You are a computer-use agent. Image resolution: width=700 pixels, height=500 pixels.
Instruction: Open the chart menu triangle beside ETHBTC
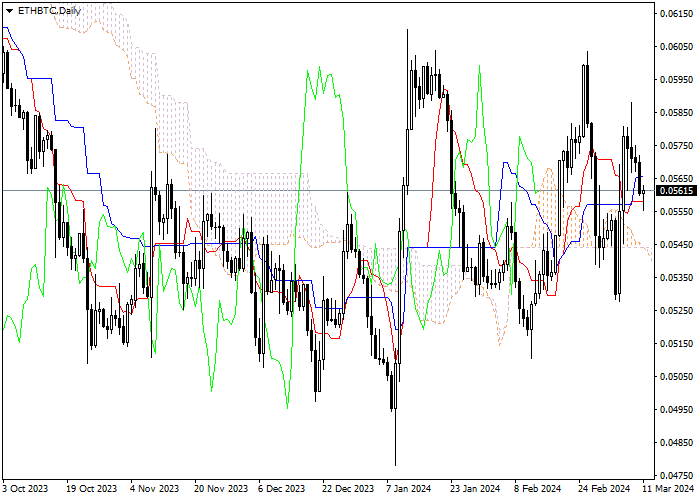pyautogui.click(x=9, y=11)
